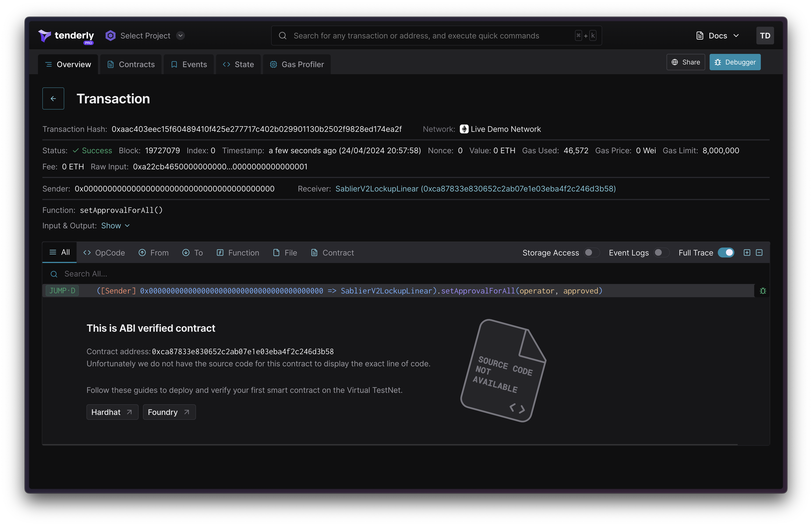Click the keyboard shortcut hint in search bar
812x526 pixels.
[x=586, y=36]
